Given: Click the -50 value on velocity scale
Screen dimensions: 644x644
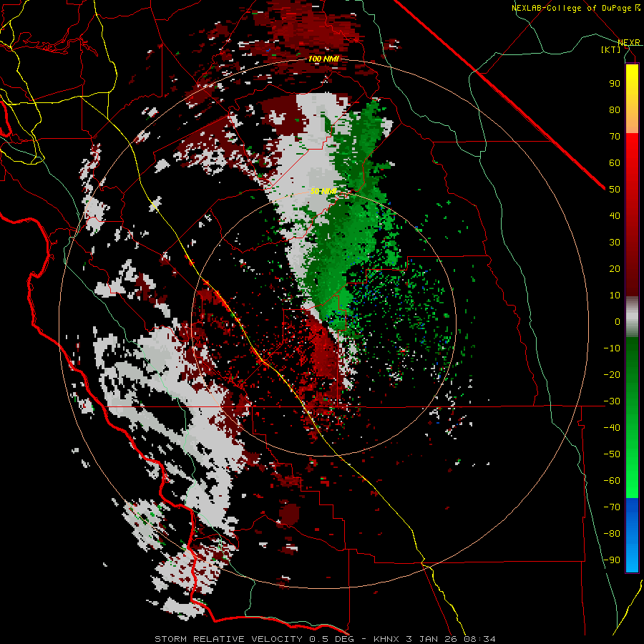Looking at the screenshot, I should point(612,454).
